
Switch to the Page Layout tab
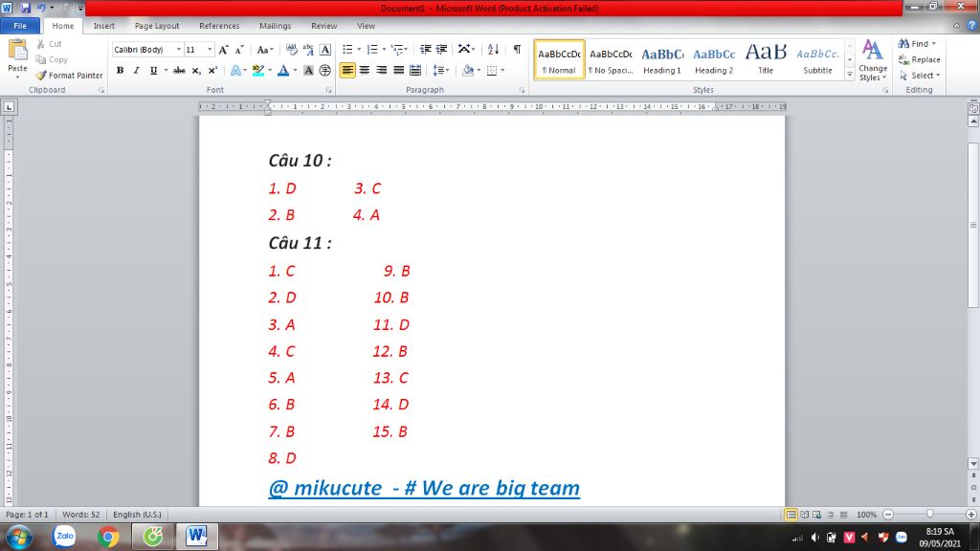(x=157, y=26)
